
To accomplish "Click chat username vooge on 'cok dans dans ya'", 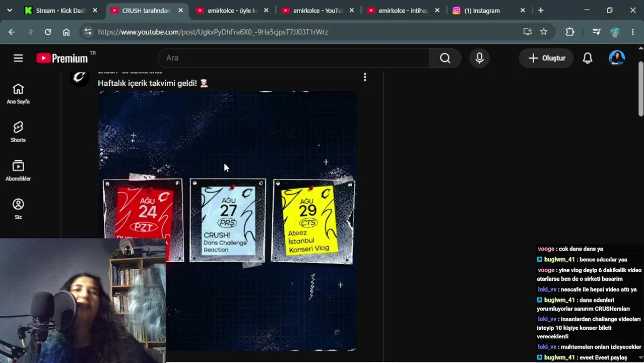I will pos(546,249).
